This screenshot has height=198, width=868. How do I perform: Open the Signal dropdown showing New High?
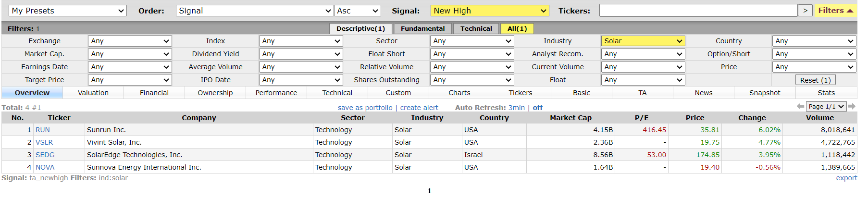coord(490,11)
